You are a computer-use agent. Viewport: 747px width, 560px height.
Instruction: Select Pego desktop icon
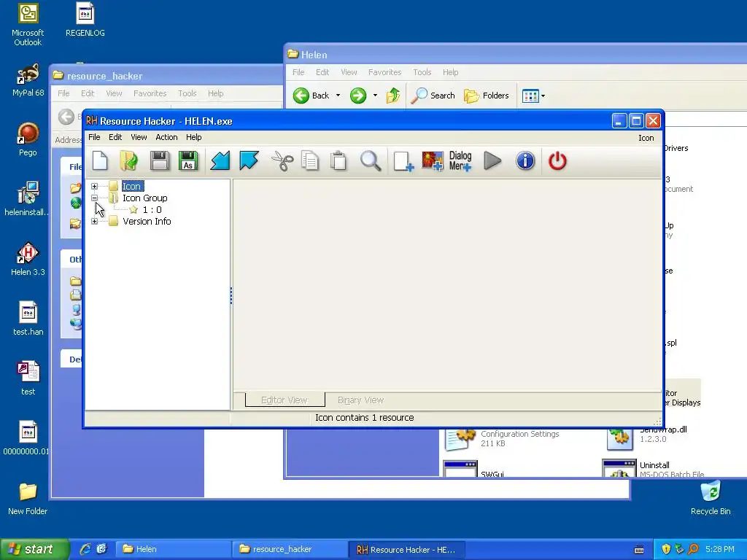(x=28, y=139)
